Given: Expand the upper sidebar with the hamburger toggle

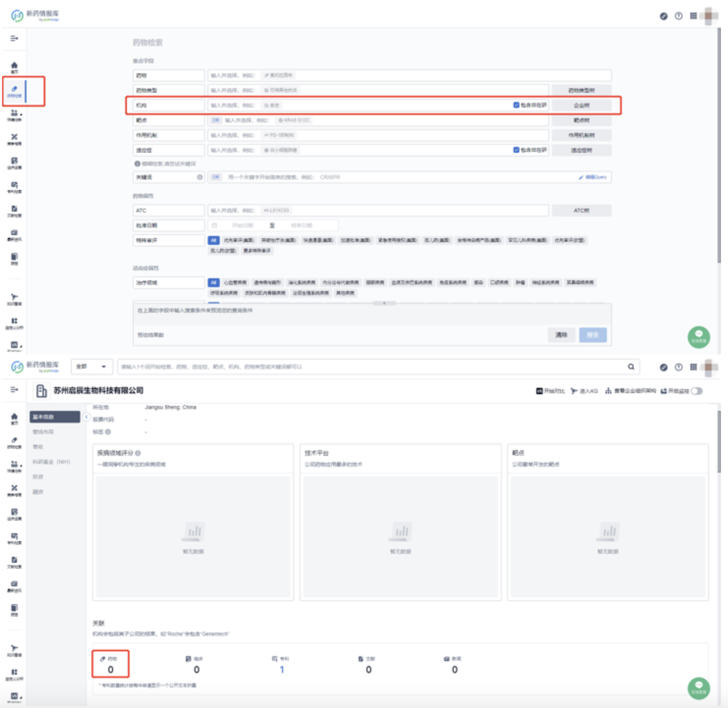Looking at the screenshot, I should pos(14,38).
